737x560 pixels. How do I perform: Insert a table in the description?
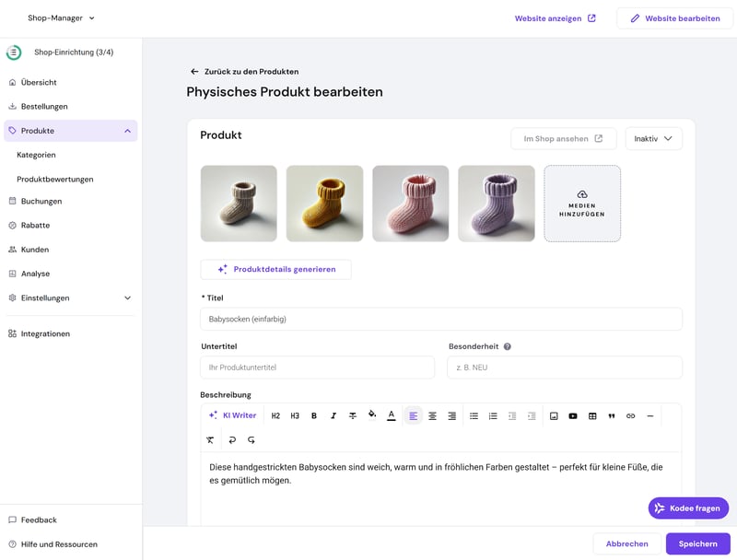click(x=592, y=416)
